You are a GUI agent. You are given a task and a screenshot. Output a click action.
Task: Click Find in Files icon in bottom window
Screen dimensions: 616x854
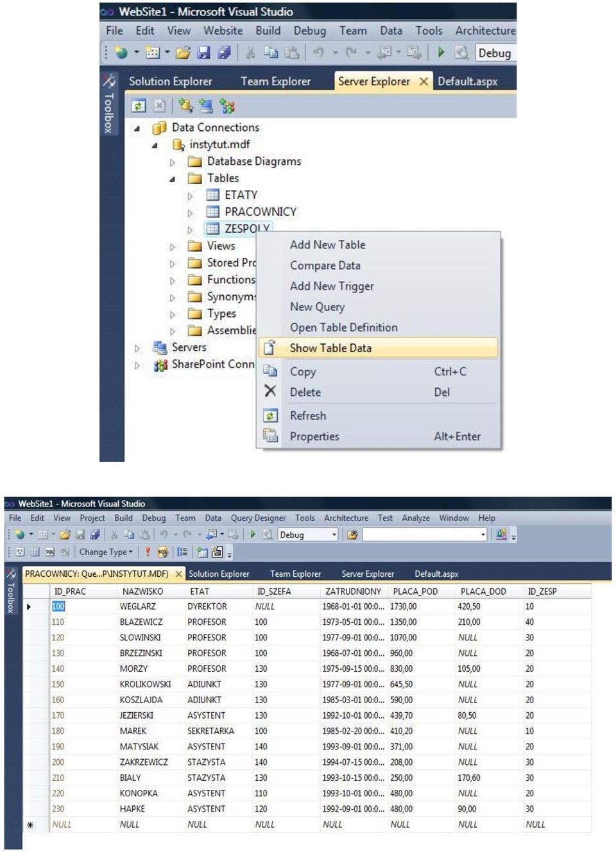click(352, 534)
